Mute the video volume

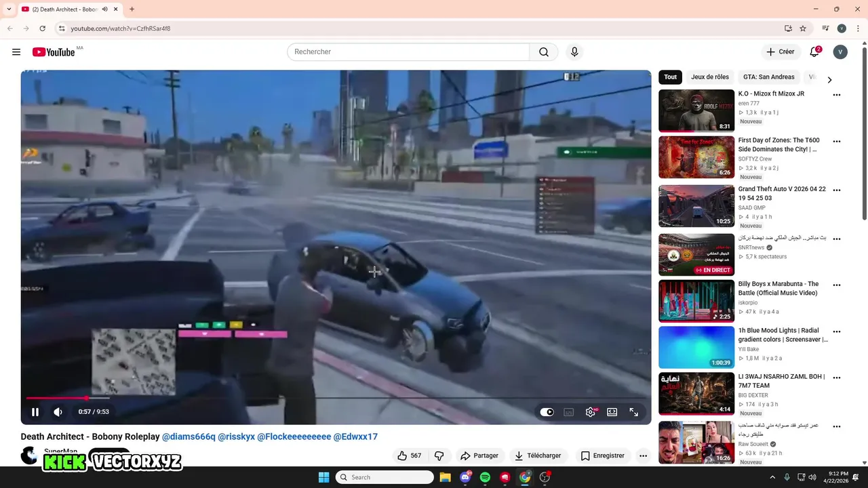pos(58,411)
